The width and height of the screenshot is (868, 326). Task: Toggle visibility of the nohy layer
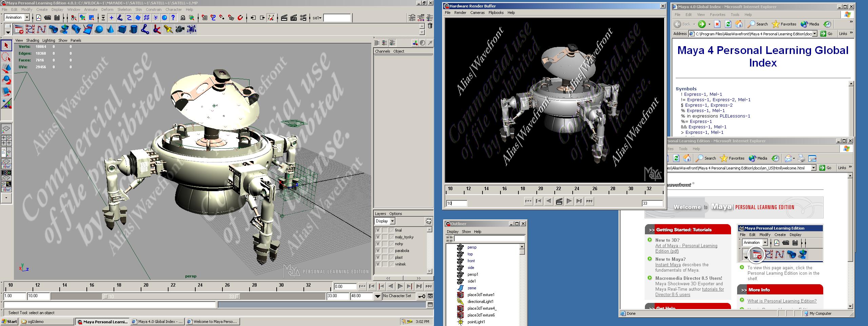378,244
